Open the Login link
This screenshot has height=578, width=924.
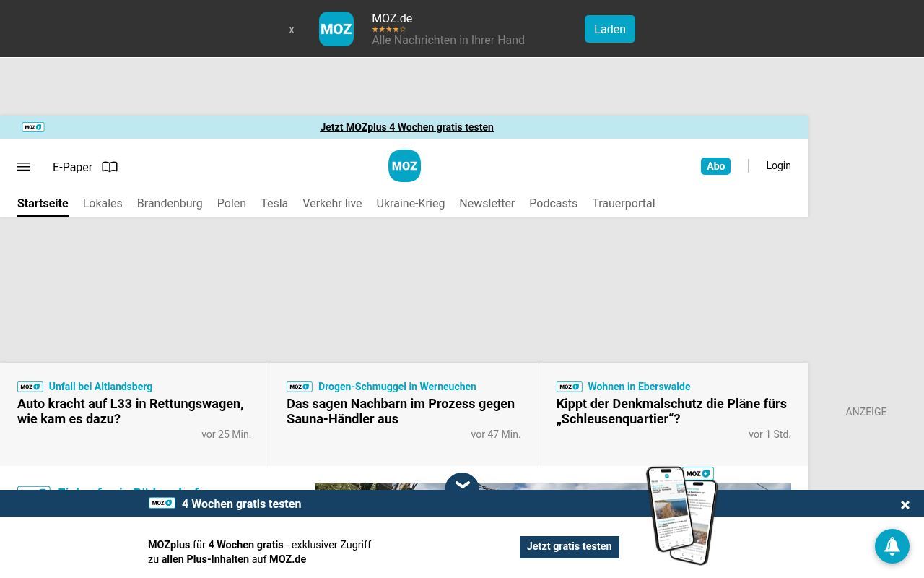(778, 165)
